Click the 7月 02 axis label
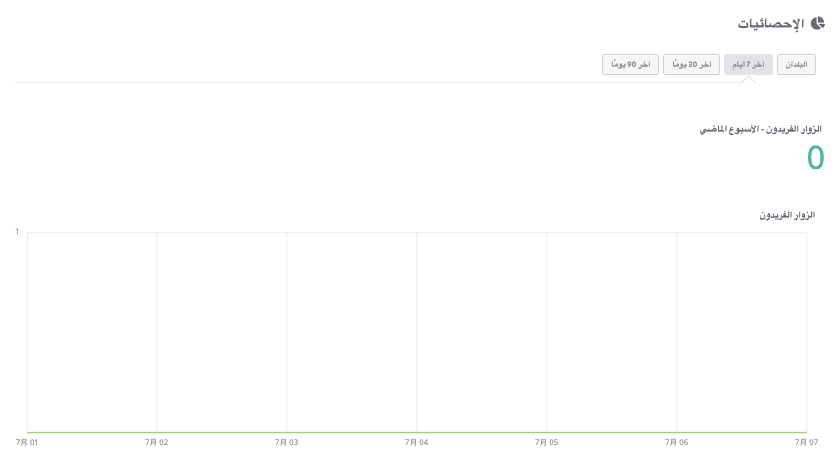837x461 pixels. click(156, 442)
